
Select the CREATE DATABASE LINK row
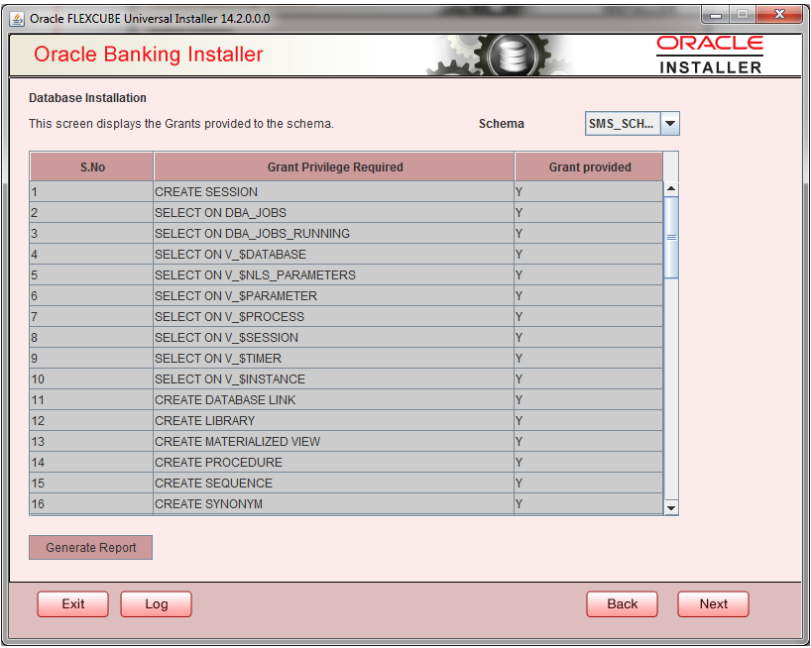pyautogui.click(x=346, y=400)
